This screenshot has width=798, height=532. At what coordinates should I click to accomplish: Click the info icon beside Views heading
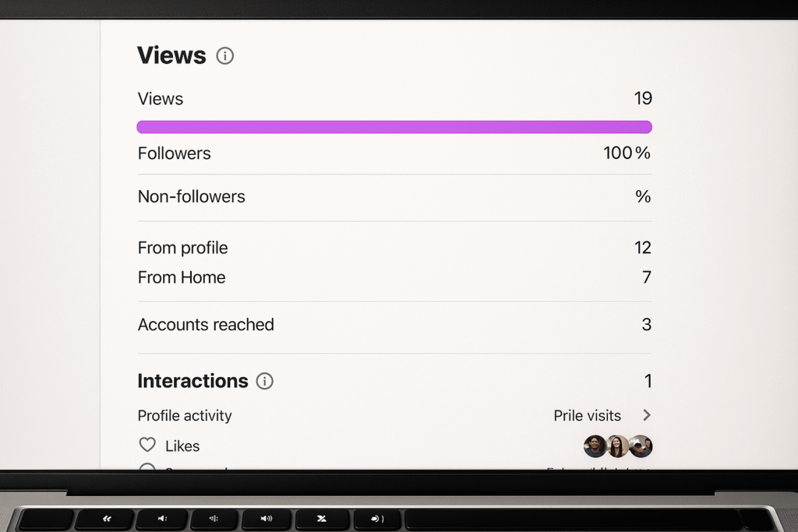pos(225,56)
